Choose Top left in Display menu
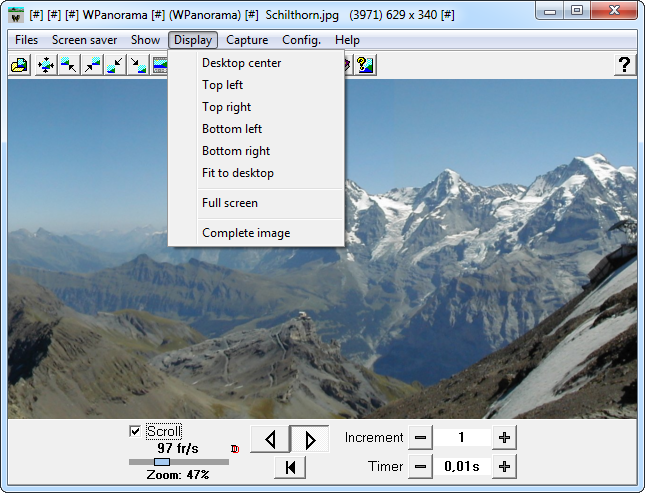Screen dimensions: 645x493 click(256, 85)
